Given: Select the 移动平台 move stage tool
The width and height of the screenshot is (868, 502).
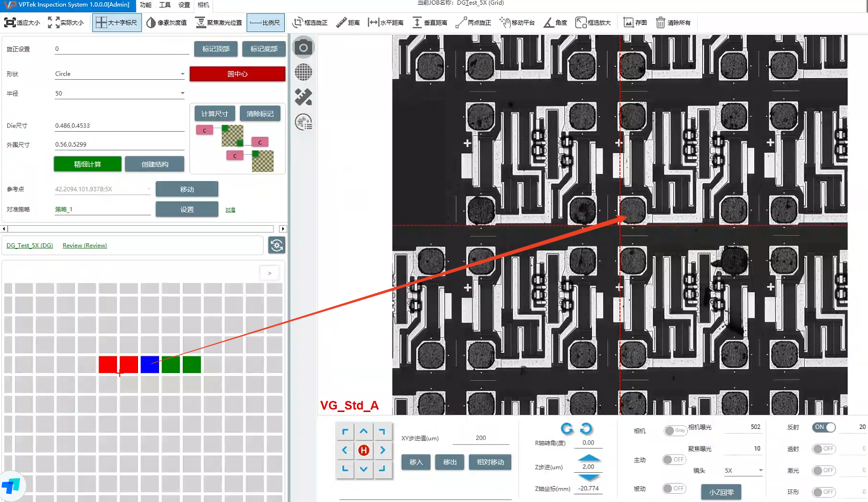Looking at the screenshot, I should 517,23.
